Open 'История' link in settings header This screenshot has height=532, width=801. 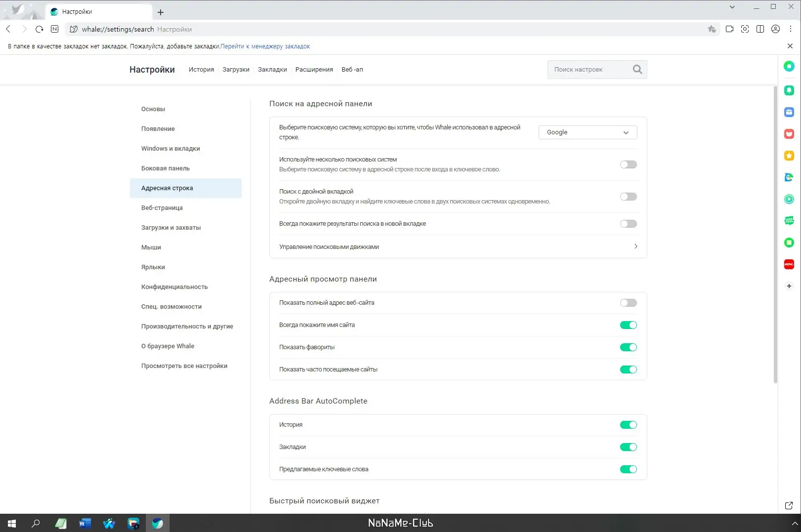click(x=201, y=70)
